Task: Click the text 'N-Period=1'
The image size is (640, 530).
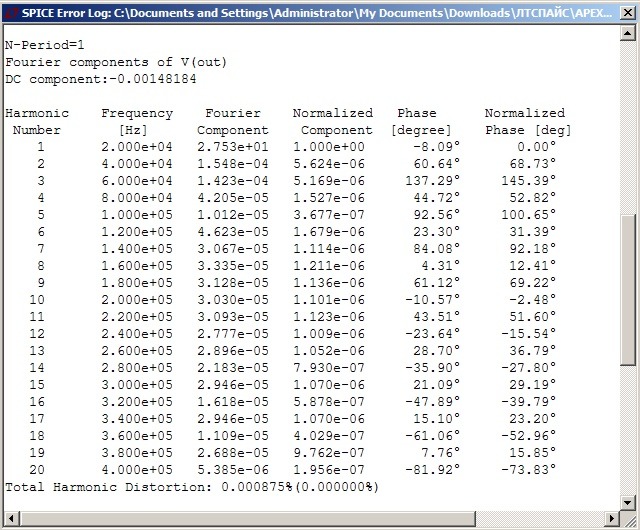Action: pos(44,45)
